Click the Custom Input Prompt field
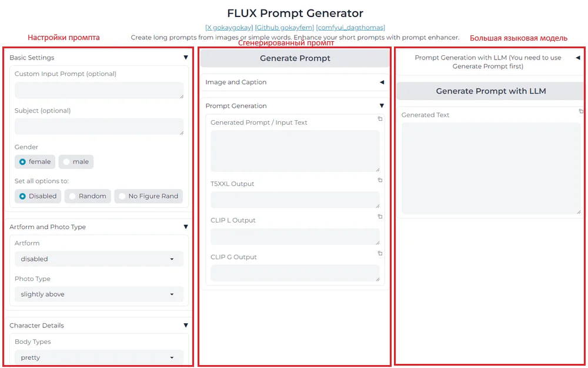 point(99,90)
